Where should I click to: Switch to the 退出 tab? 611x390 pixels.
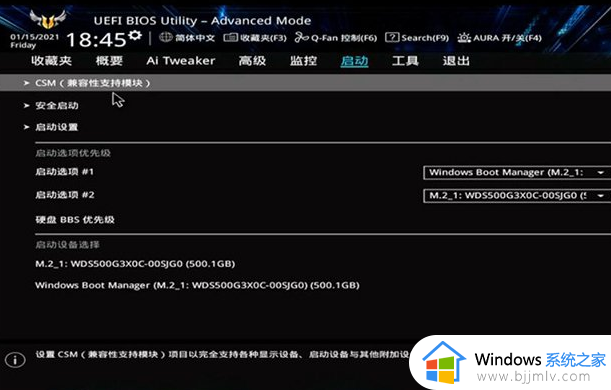456,61
